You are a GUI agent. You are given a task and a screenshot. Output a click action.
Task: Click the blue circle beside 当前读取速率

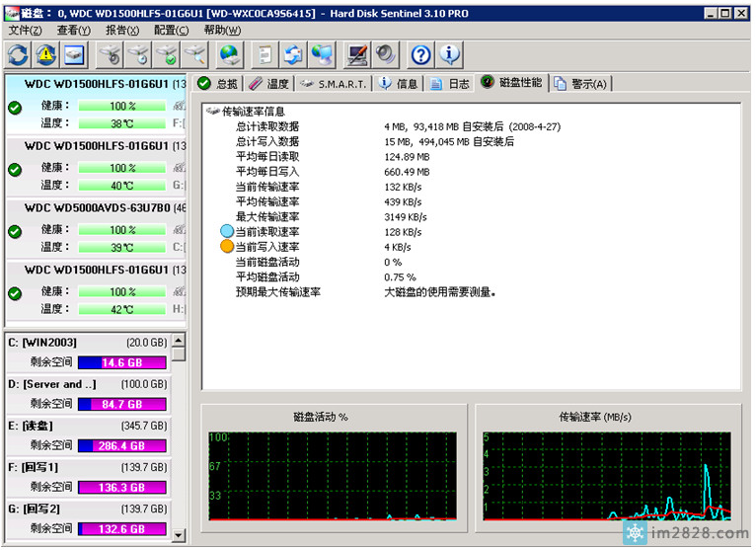click(227, 232)
